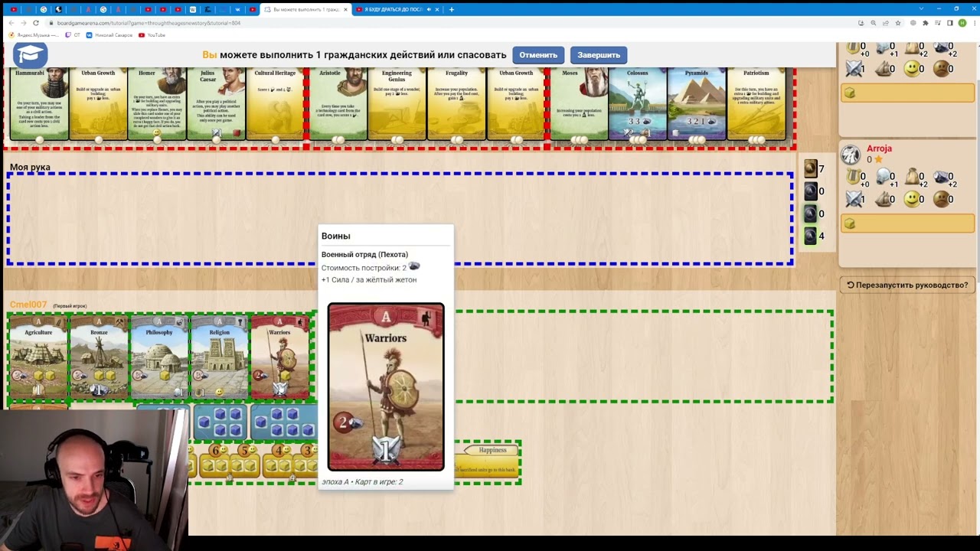Image resolution: width=980 pixels, height=551 pixels.
Task: Select the Philosophy lab card
Action: (x=159, y=358)
